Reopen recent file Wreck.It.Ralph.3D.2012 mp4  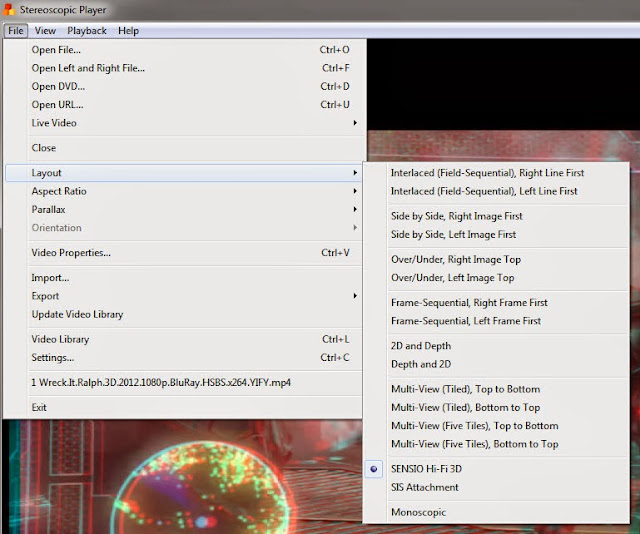[184, 383]
